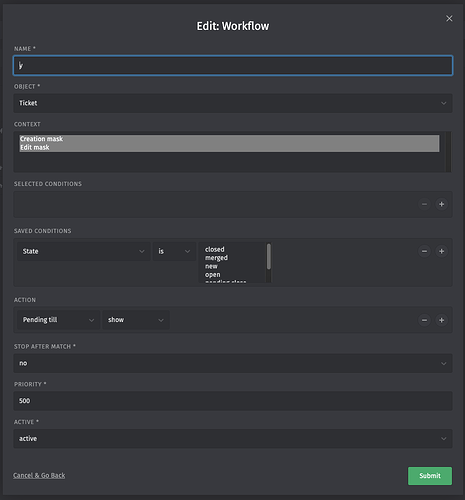Add row in Selected Conditions
The height and width of the screenshot is (500, 465).
[441, 204]
